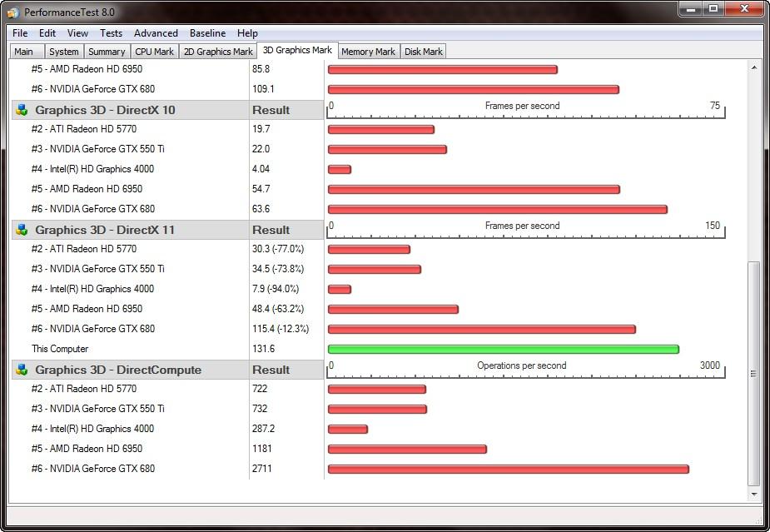This screenshot has width=770, height=532.
Task: Switch to the Memory Mark tab
Action: [x=368, y=52]
